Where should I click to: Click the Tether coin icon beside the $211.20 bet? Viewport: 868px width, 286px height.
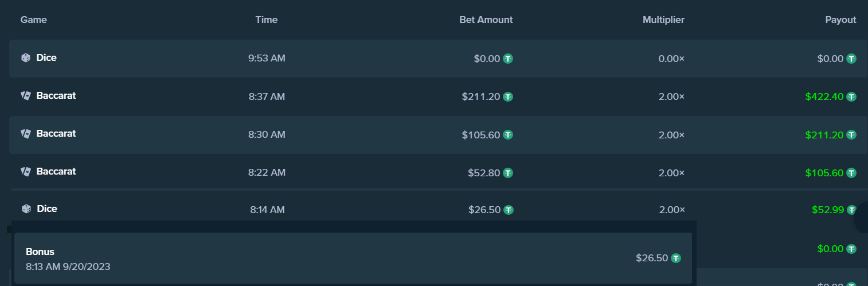508,96
